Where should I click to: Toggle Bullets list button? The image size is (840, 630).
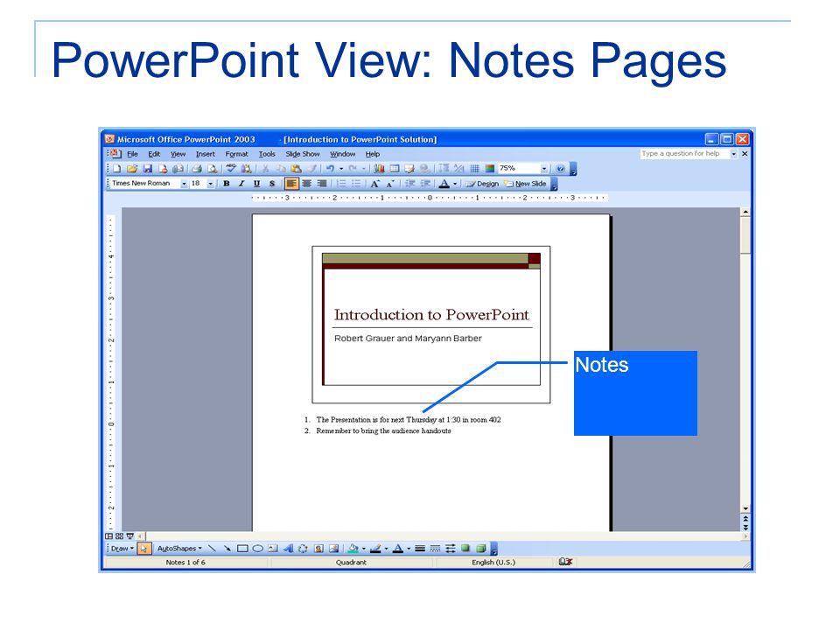[x=356, y=183]
